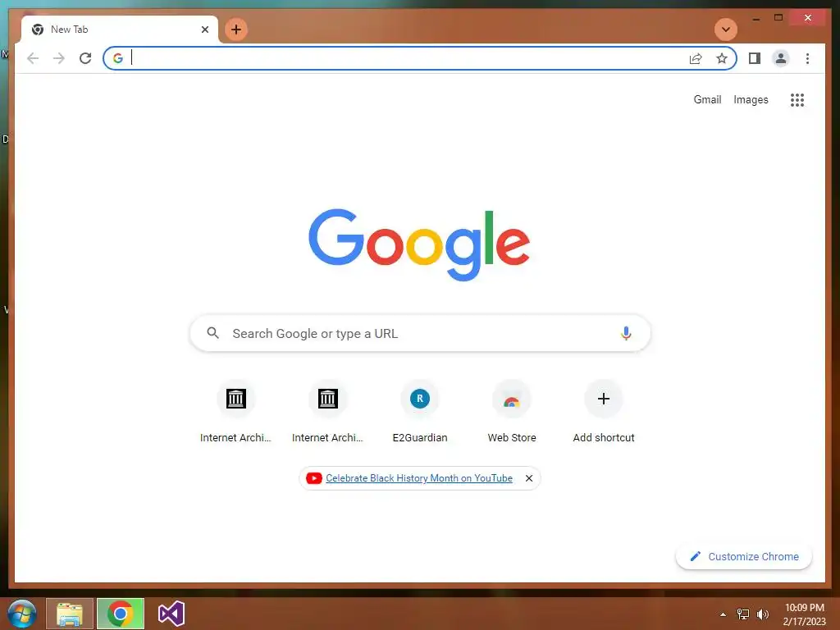Image resolution: width=840 pixels, height=630 pixels.
Task: Open the Images link
Action: coord(751,99)
